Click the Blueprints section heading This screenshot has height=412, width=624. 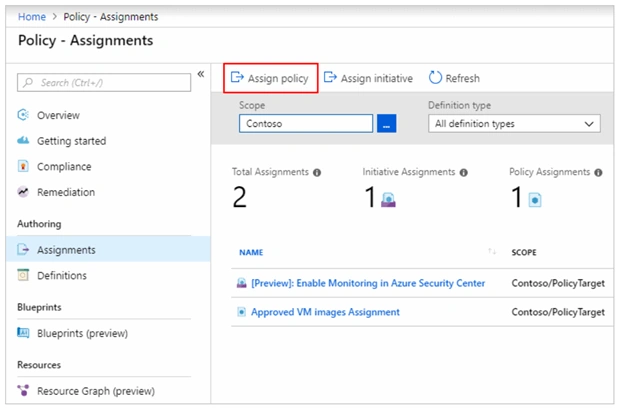click(39, 307)
